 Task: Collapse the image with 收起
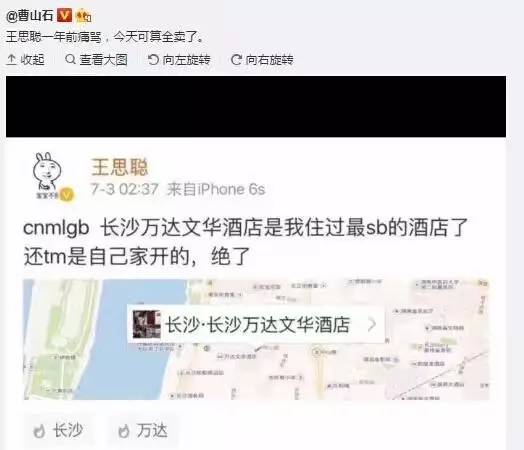pos(25,60)
